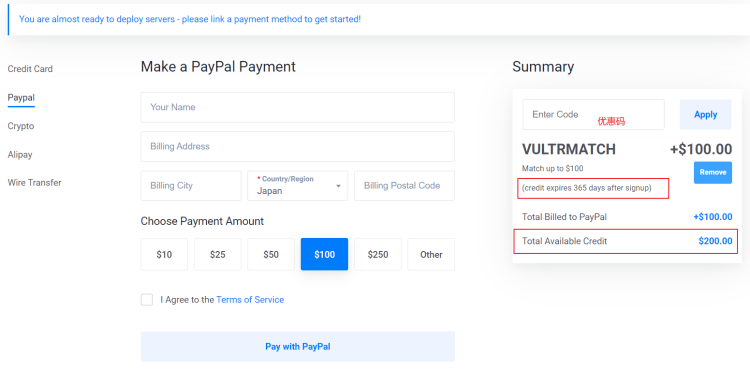Switch to the Paypal payment tab
This screenshot has height=370, width=750.
[x=21, y=98]
